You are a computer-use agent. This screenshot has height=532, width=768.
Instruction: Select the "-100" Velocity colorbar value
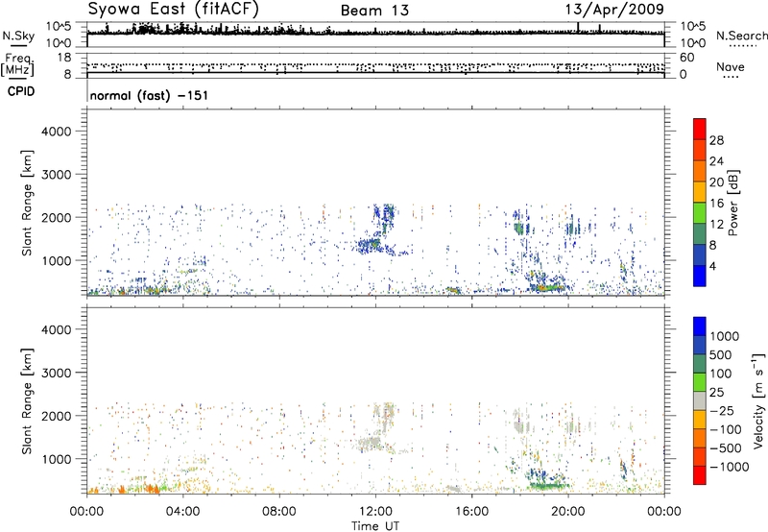click(x=725, y=429)
